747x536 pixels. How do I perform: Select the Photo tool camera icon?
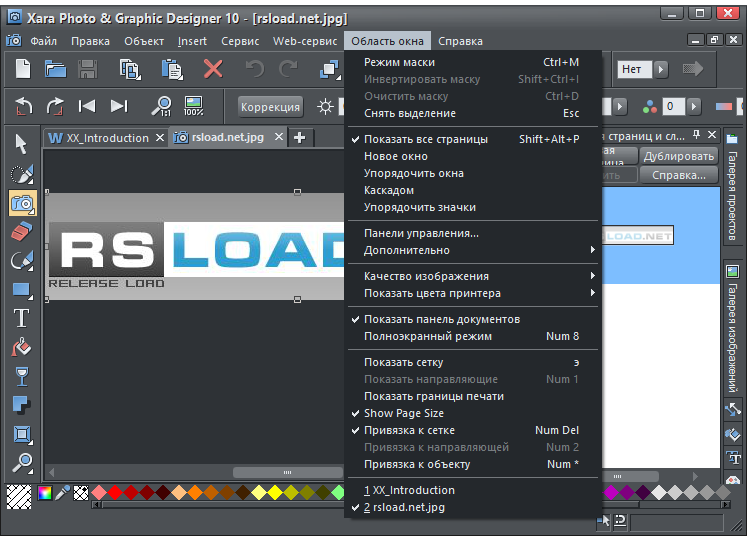coord(22,203)
